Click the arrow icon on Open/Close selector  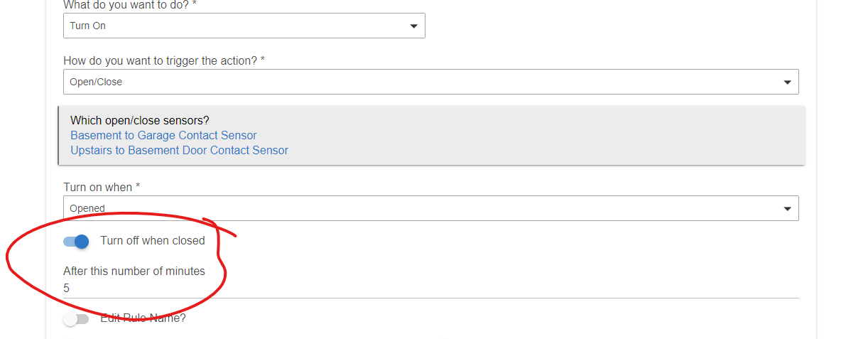pos(787,82)
